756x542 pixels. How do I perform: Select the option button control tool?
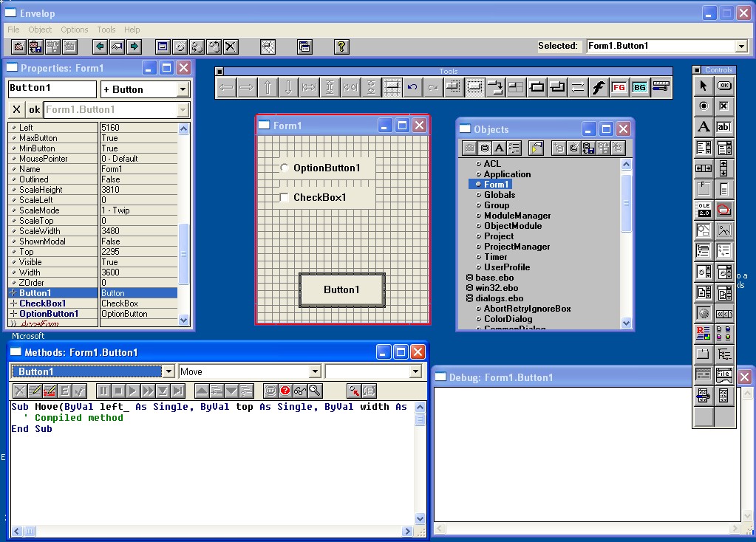704,106
